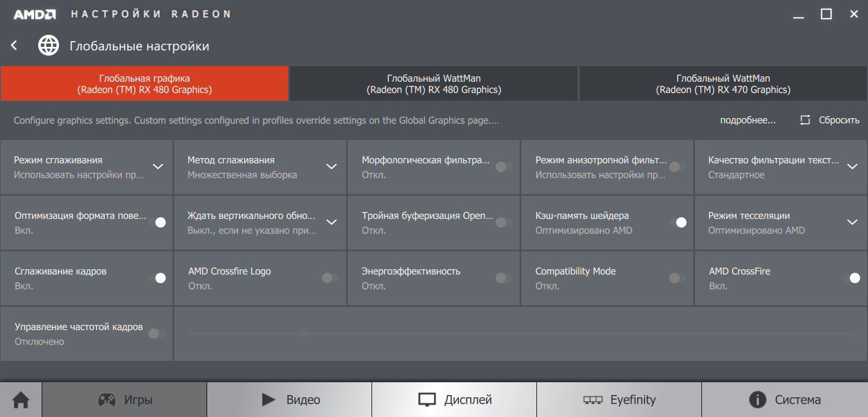Open the Eyefinity section
This screenshot has width=868, height=417.
pos(619,400)
